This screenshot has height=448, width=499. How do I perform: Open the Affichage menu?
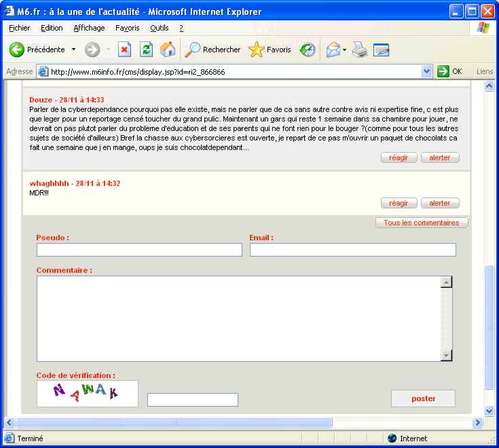pos(89,28)
